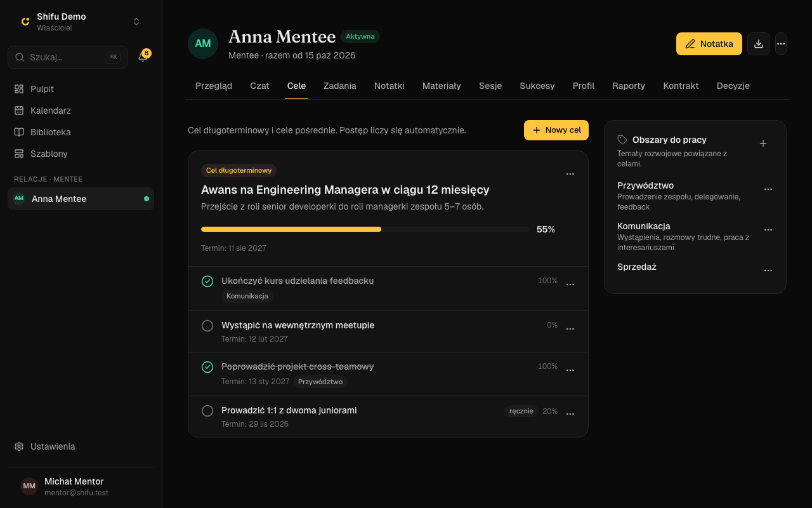Uncheck completed goal "Poprowadzić projekt cross-teamowy"
Image resolution: width=812 pixels, height=508 pixels.
pos(207,367)
